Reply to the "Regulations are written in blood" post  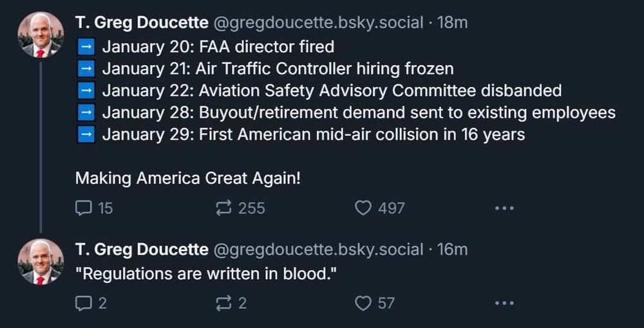pos(84,303)
